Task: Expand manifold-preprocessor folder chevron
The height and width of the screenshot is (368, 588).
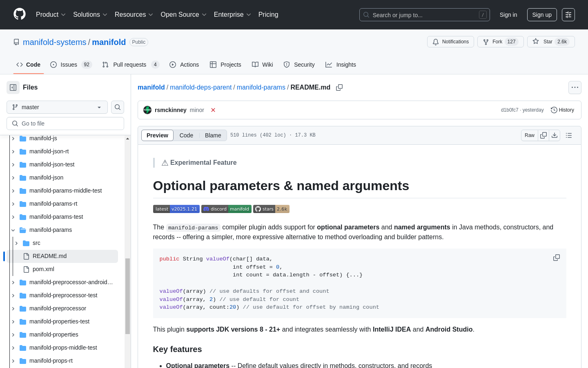Action: click(x=13, y=308)
